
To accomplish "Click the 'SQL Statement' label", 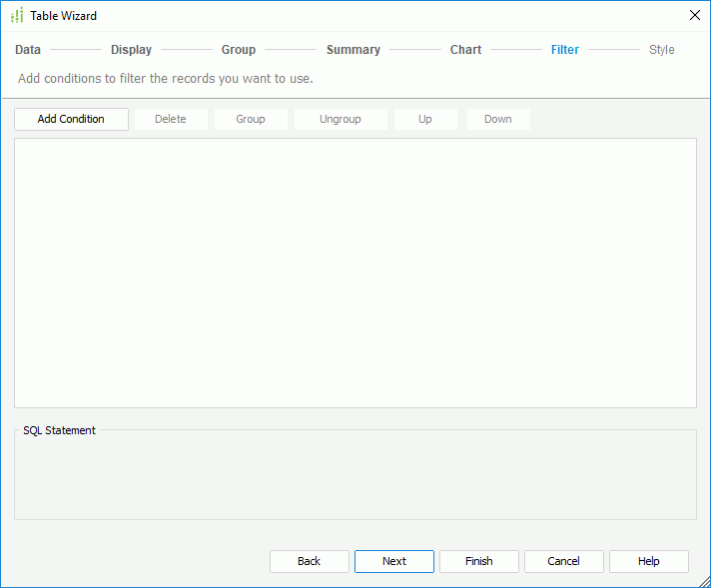I will pos(59,430).
